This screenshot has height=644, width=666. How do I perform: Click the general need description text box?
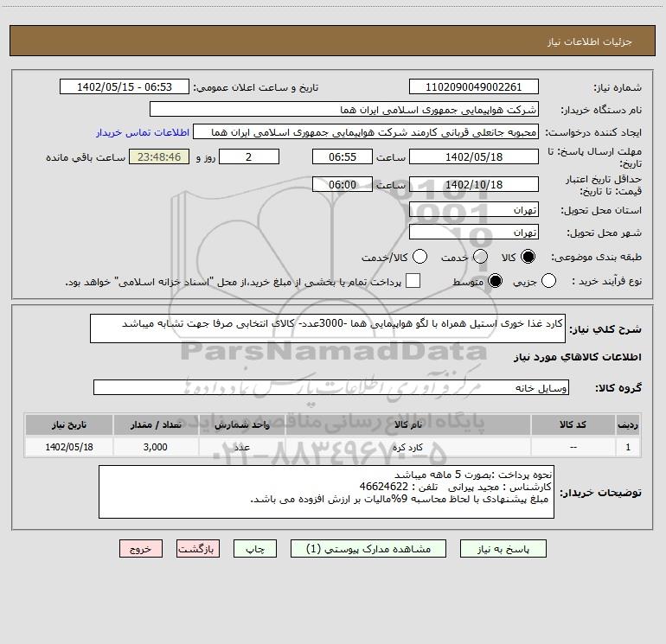(328, 328)
